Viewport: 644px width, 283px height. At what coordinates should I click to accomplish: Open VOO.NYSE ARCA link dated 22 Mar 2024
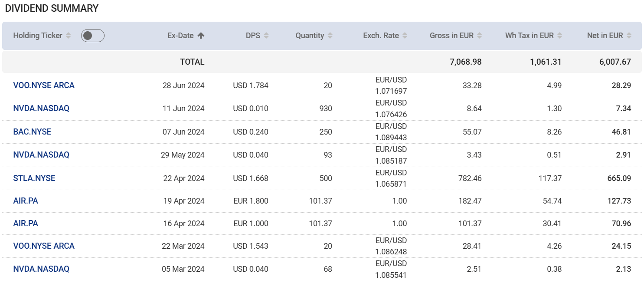(44, 246)
